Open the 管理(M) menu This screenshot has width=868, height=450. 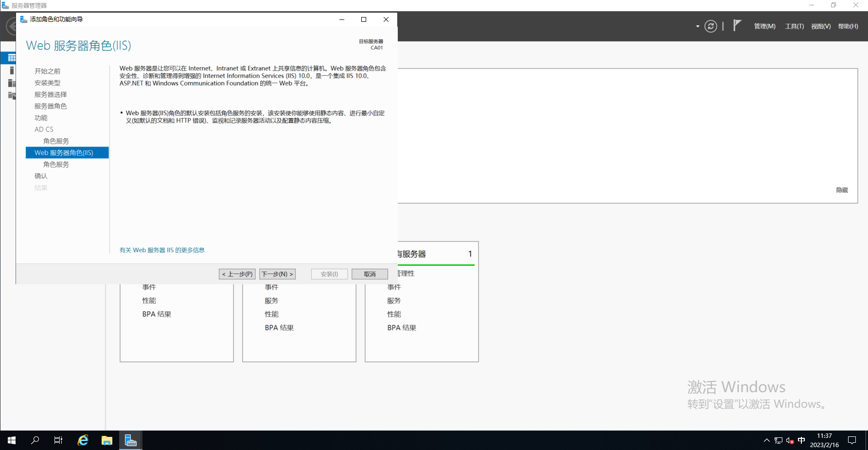click(x=764, y=26)
